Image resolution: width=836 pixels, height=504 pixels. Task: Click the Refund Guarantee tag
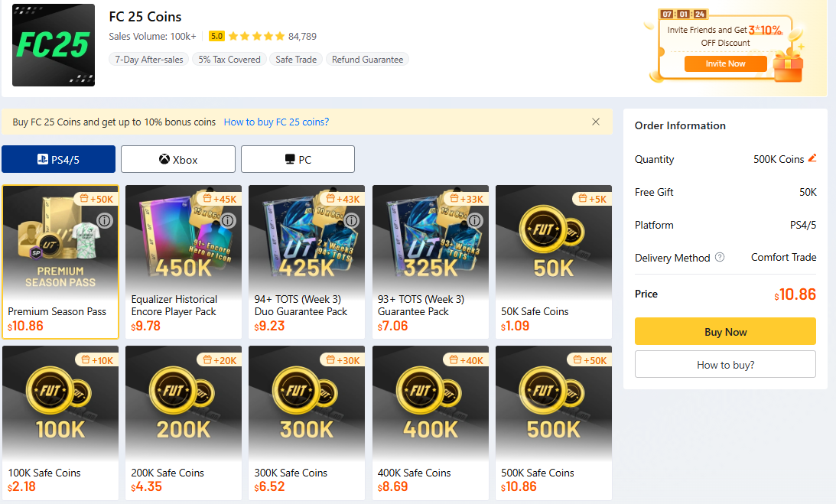pos(367,59)
